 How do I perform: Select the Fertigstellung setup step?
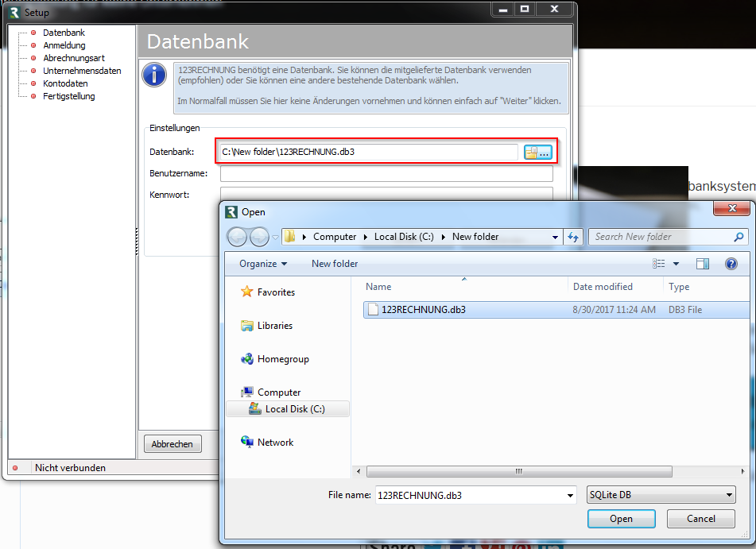coord(69,96)
